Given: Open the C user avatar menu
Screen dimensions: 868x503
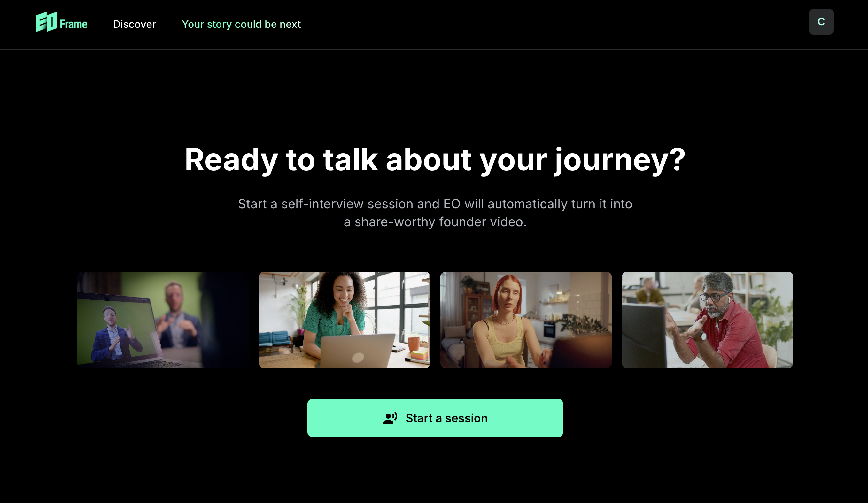Looking at the screenshot, I should [821, 22].
